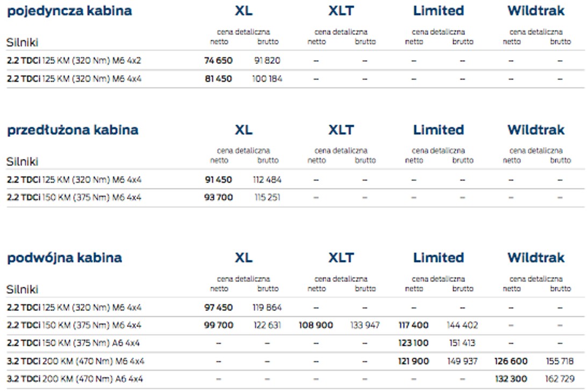Click the Wildtrak column header in double cab
Image resolution: width=587 pixels, height=392 pixels.
(536, 257)
